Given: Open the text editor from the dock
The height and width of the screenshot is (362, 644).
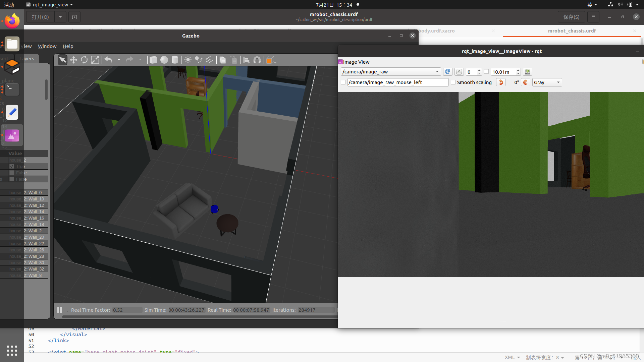Looking at the screenshot, I should (12, 113).
